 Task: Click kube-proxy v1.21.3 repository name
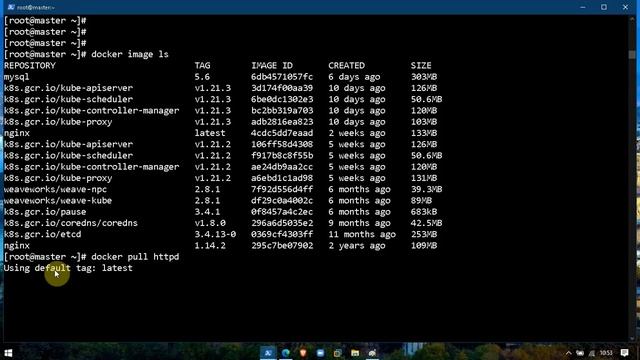tap(58, 122)
